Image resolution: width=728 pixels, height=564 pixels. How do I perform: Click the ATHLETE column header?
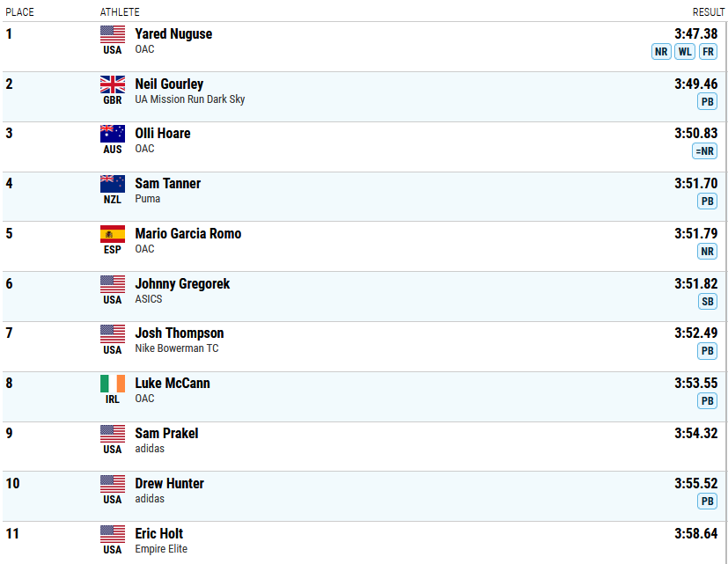pyautogui.click(x=120, y=12)
